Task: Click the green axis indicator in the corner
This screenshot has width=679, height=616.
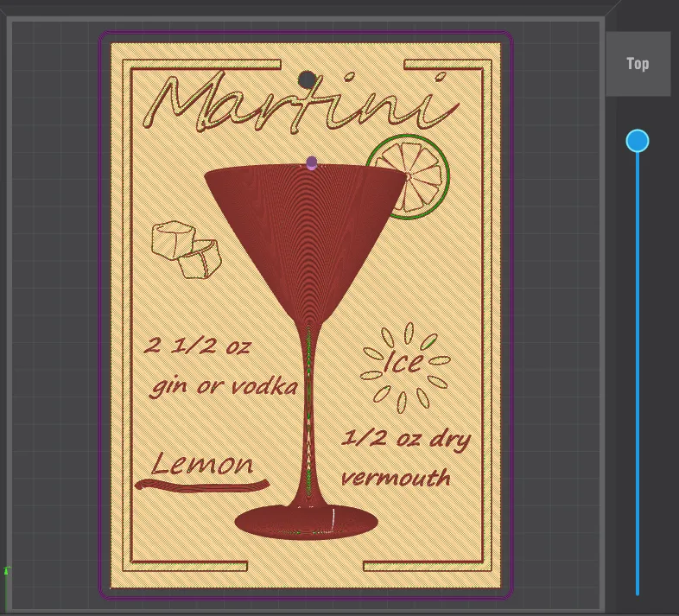Action: (7, 572)
